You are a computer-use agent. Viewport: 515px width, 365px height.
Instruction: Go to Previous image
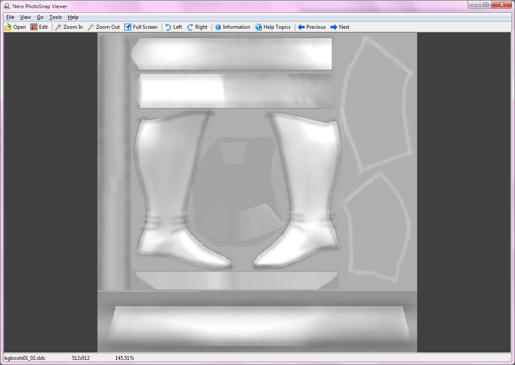312,27
